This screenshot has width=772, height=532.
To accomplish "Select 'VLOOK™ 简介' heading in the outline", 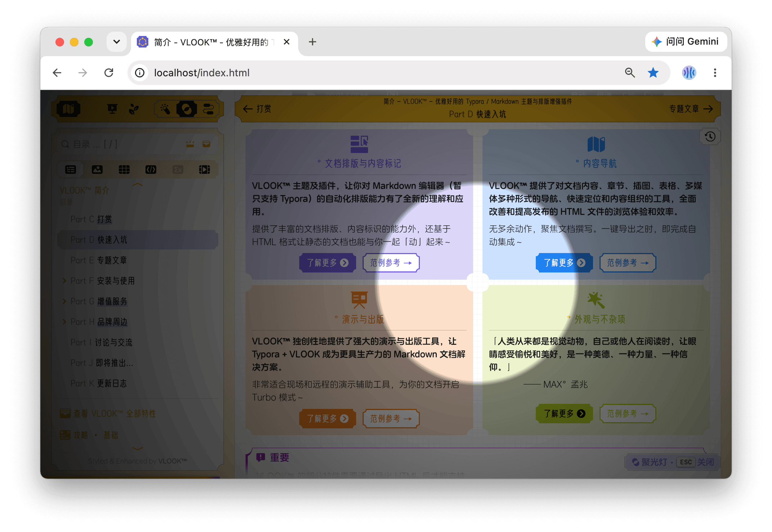I will point(85,190).
